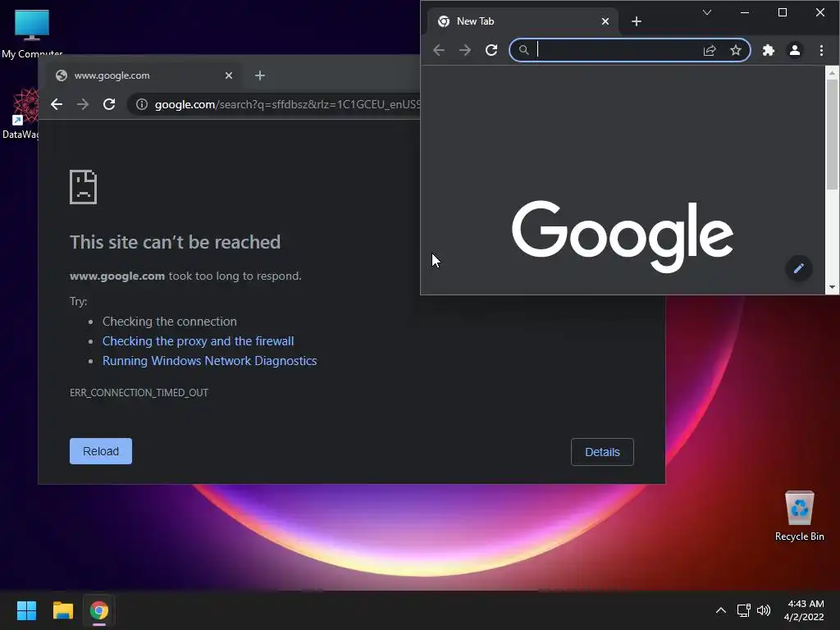840x630 pixels.
Task: Click forward arrow in google.com window
Action: [83, 104]
